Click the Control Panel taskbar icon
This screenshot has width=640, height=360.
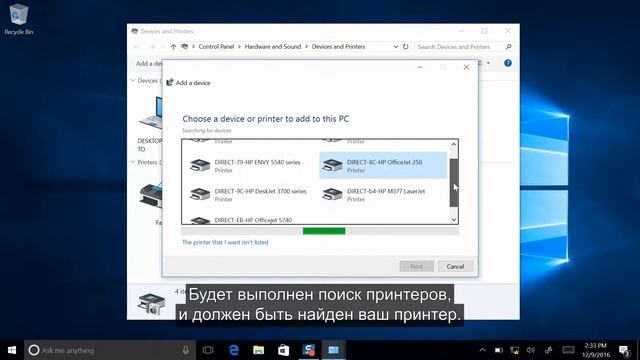point(333,350)
